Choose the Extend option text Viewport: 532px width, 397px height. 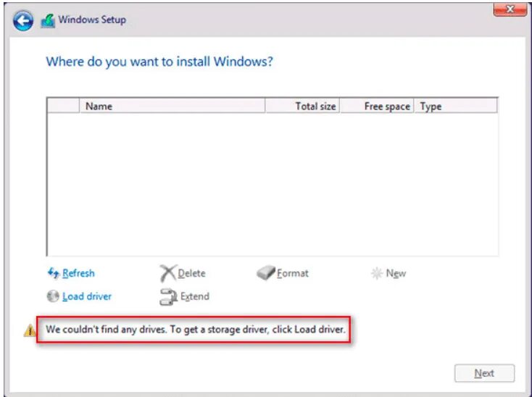[x=195, y=296]
